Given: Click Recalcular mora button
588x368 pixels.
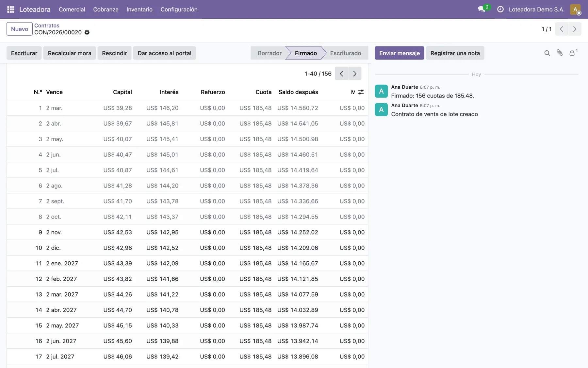Looking at the screenshot, I should (x=70, y=53).
